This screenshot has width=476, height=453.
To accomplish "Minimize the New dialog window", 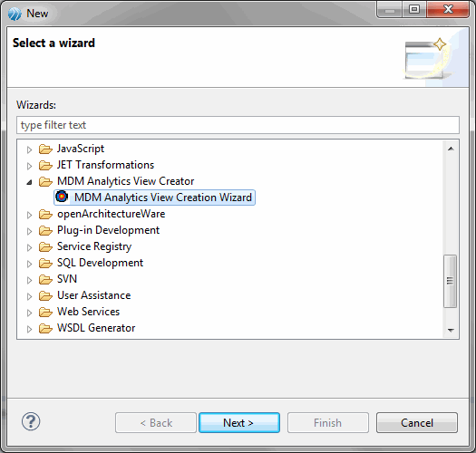I will 390,9.
